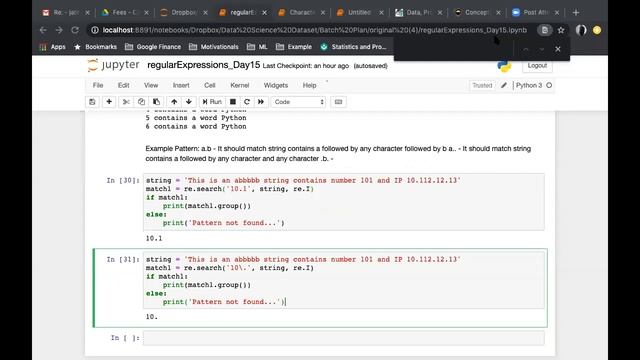Open Statistics and Pro bookmark
The image size is (640, 360).
(x=353, y=47)
